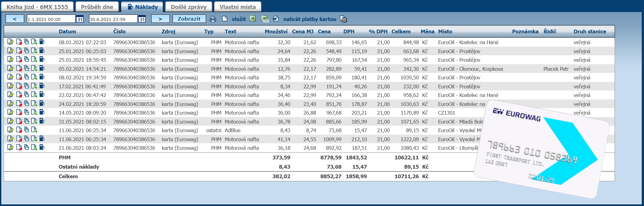Click the end date field showing 30.6.2021 23:59
Viewport: 644px width, 206px height.
(x=113, y=19)
